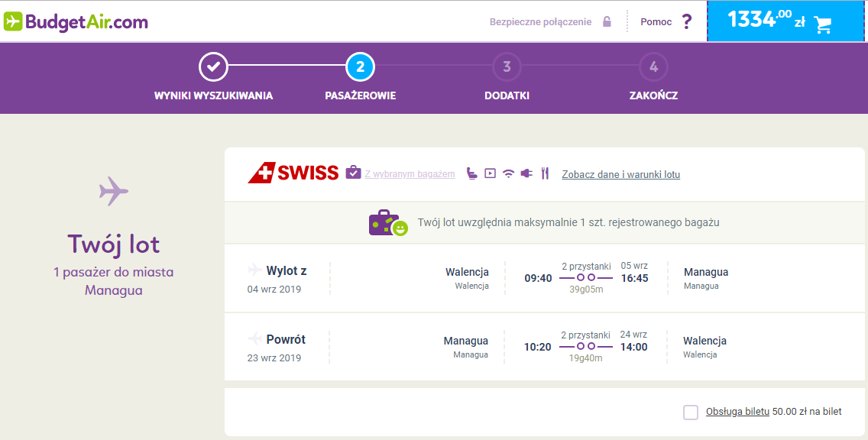Open the shopping cart icon
Screen dimensions: 868x440
coord(823,23)
